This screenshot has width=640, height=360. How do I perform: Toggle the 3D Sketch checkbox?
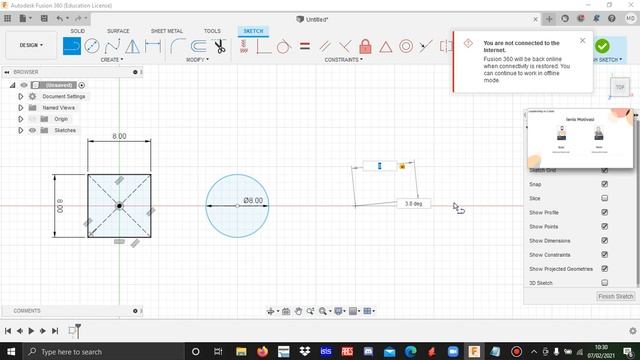(604, 282)
